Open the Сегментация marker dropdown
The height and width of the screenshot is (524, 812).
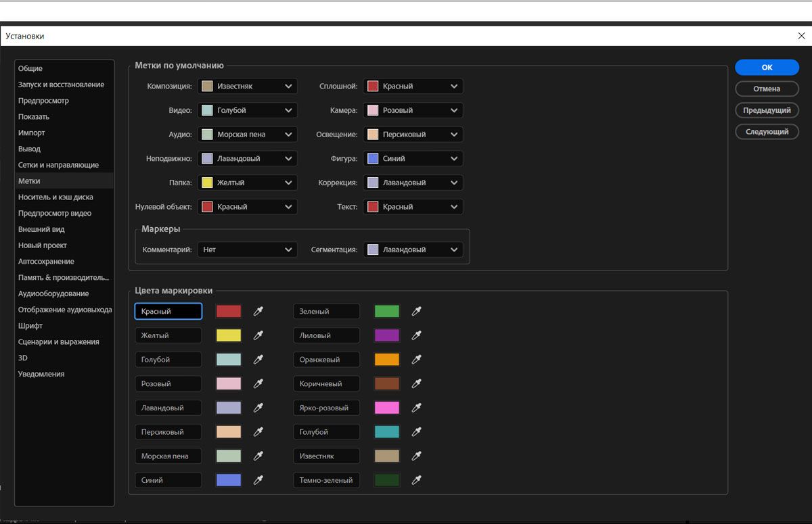pyautogui.click(x=413, y=249)
